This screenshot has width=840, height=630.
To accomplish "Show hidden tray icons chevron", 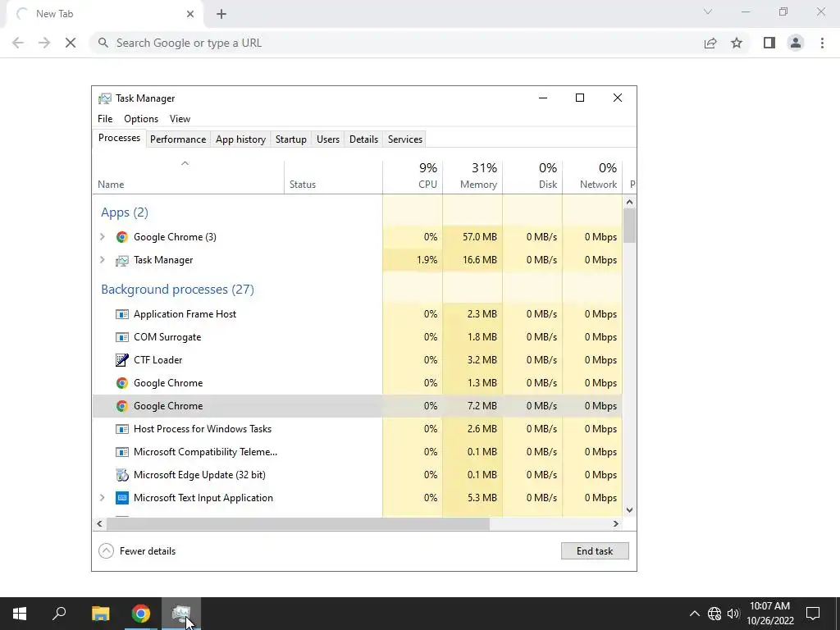I will tap(694, 614).
